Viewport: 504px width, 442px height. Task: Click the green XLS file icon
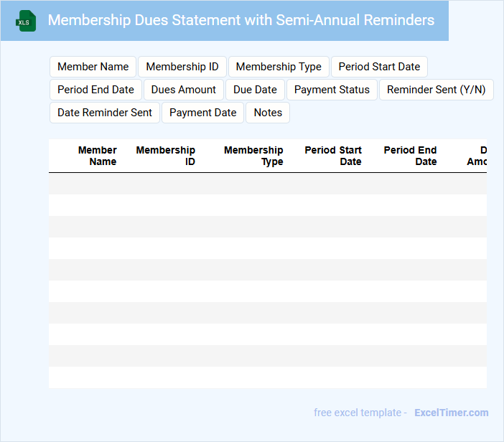(x=27, y=21)
